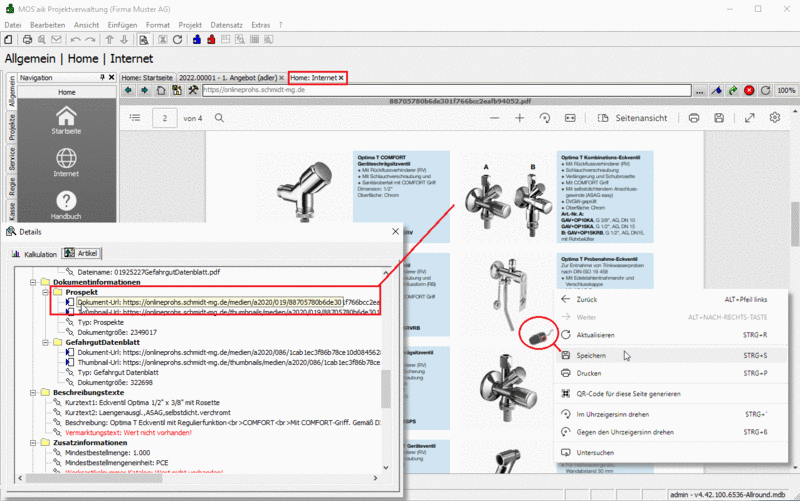Select Kalkulation tab in Details
Viewport: 800px width, 501px height.
click(x=35, y=254)
